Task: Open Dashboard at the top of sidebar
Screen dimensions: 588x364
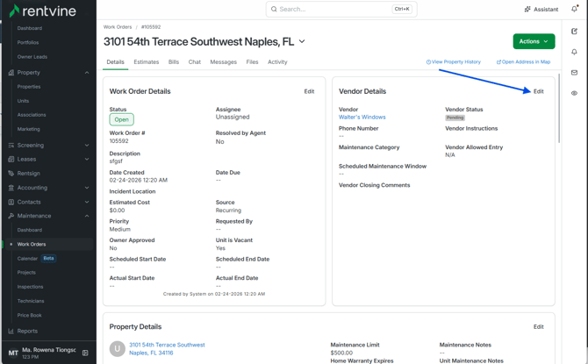Action: (30, 28)
